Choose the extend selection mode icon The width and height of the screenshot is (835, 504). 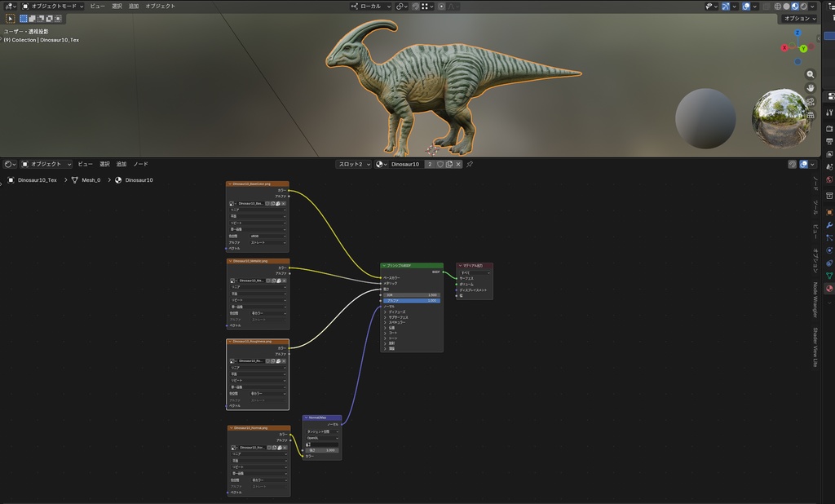tap(32, 18)
